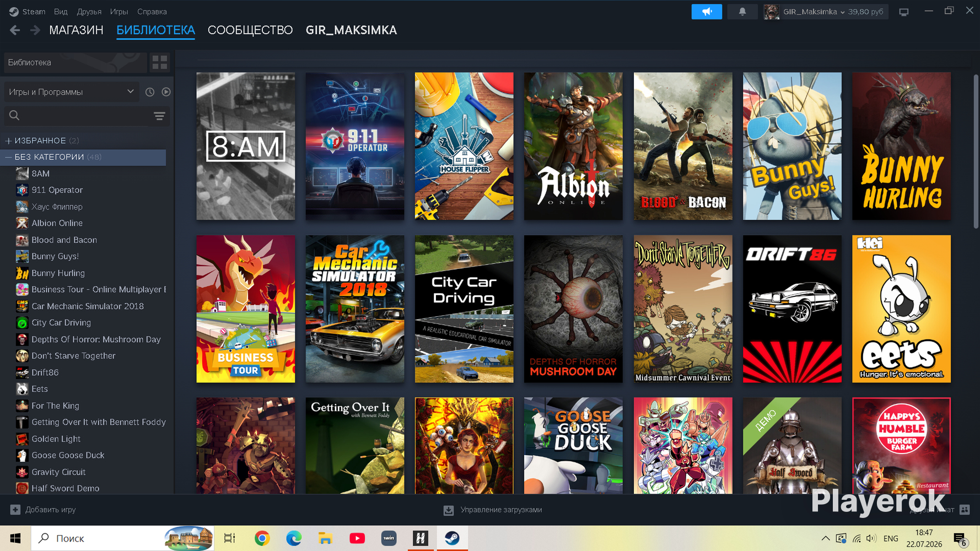Click the library scrollbar thumb
Image resolution: width=980 pixels, height=551 pixels.
tap(976, 152)
